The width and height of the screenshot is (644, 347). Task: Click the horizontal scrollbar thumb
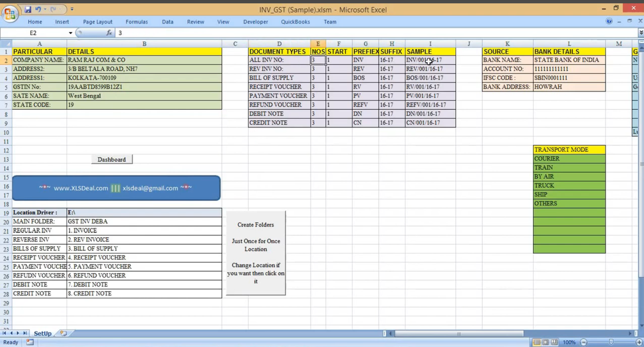tap(459, 333)
